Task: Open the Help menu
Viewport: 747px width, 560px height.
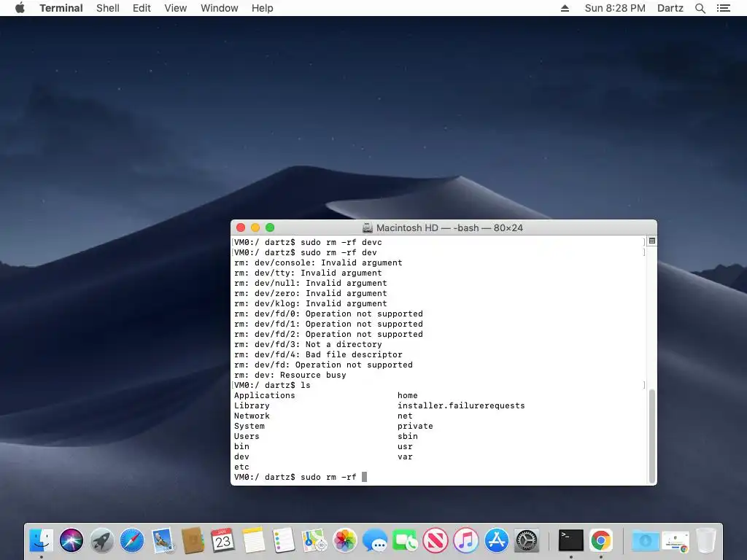Action: tap(262, 8)
